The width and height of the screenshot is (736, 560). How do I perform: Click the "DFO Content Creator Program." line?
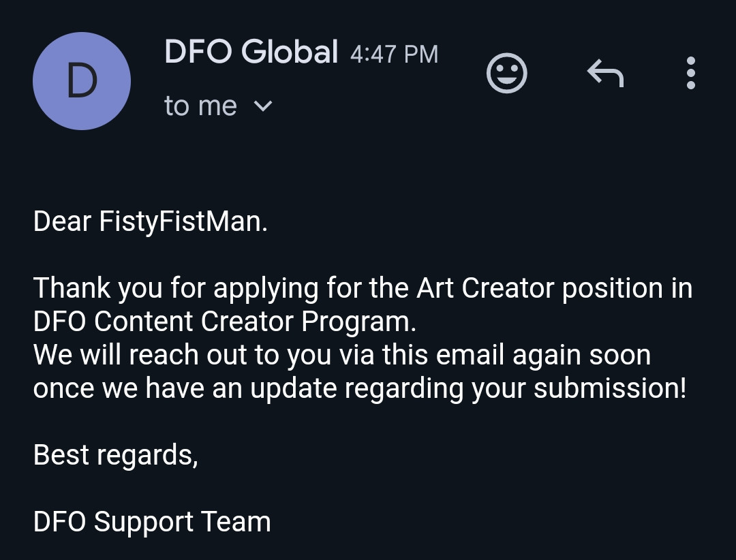pos(224,322)
